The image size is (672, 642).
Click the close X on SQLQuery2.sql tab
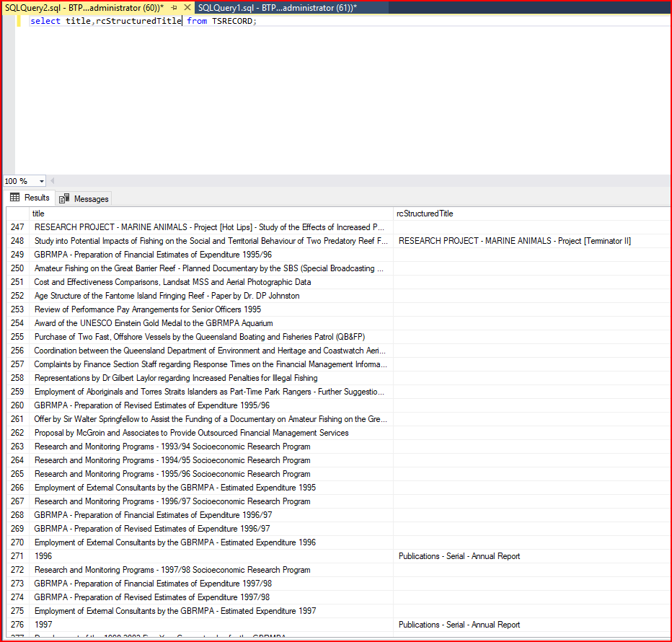(x=187, y=7)
